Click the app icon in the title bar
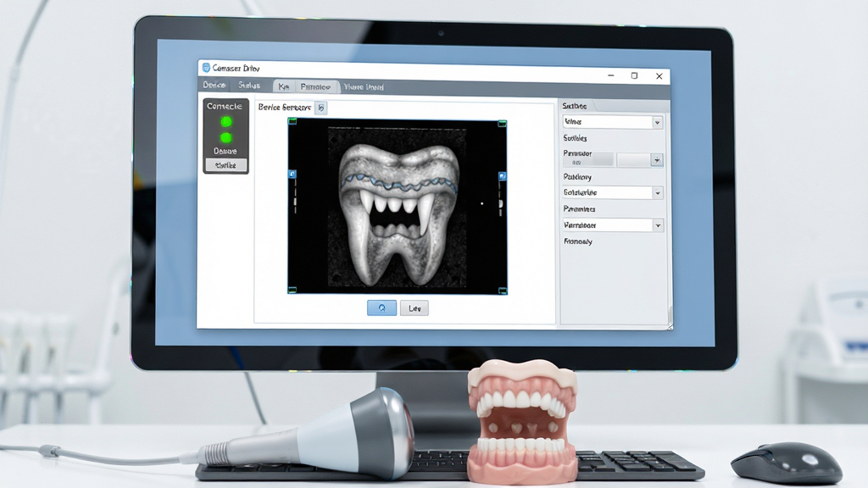This screenshot has width=868, height=488. point(206,68)
